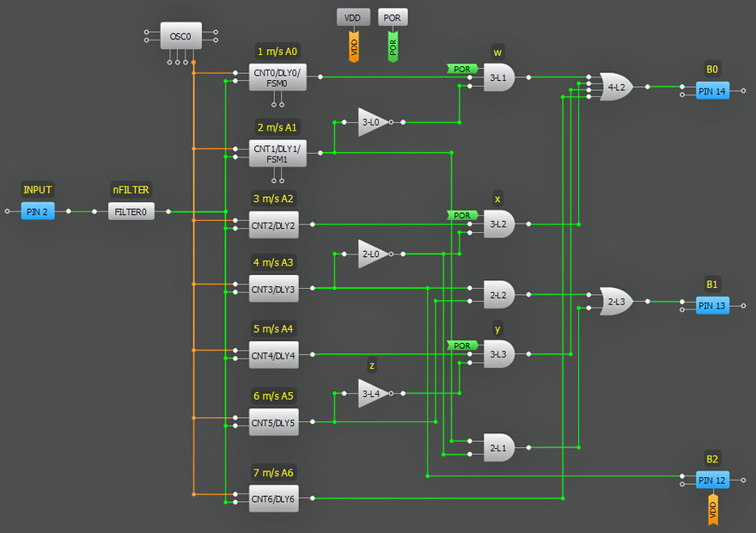Select the PIN 2 input block
The image size is (756, 533).
[38, 211]
